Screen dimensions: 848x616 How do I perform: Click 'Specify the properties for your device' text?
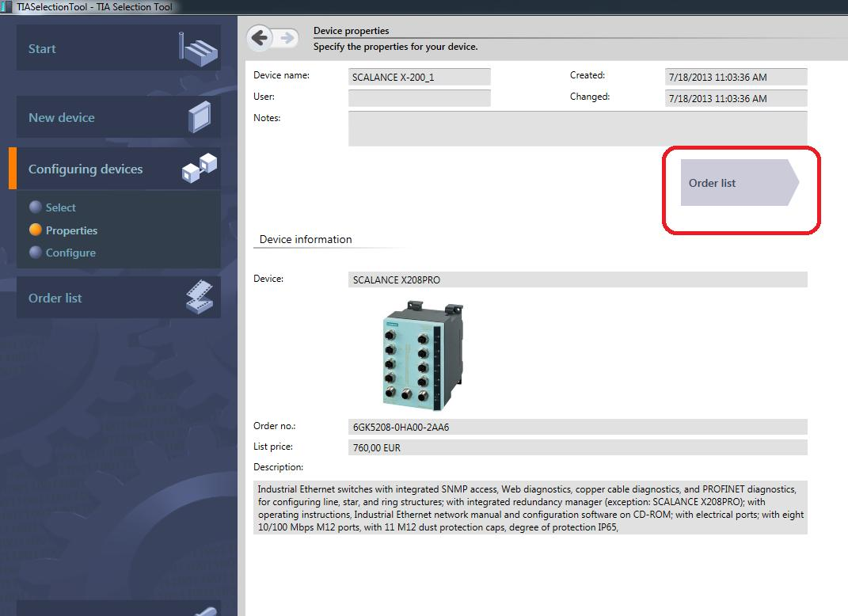tap(395, 47)
